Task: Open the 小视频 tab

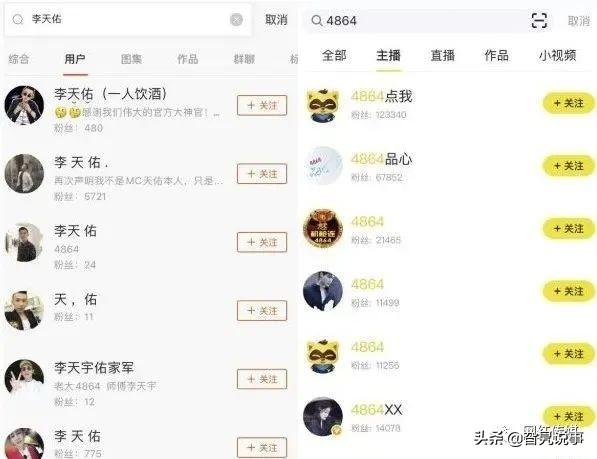Action: coord(557,56)
